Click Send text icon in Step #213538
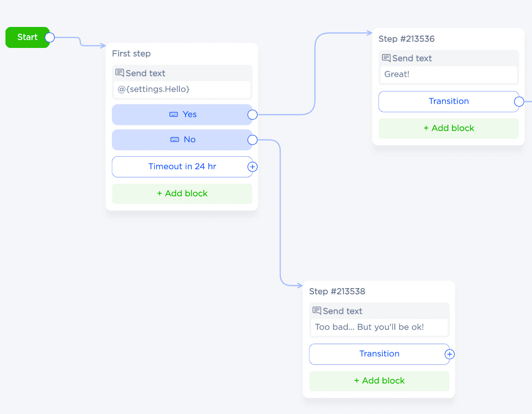 coord(317,311)
